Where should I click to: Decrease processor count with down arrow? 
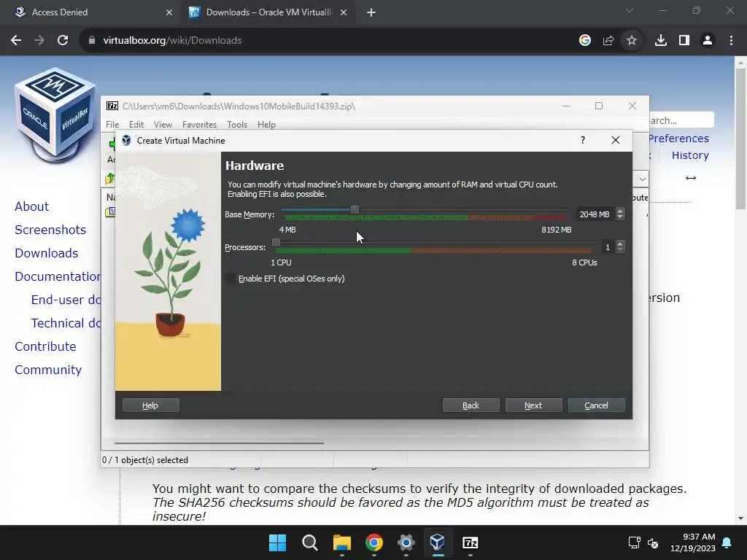[620, 250]
